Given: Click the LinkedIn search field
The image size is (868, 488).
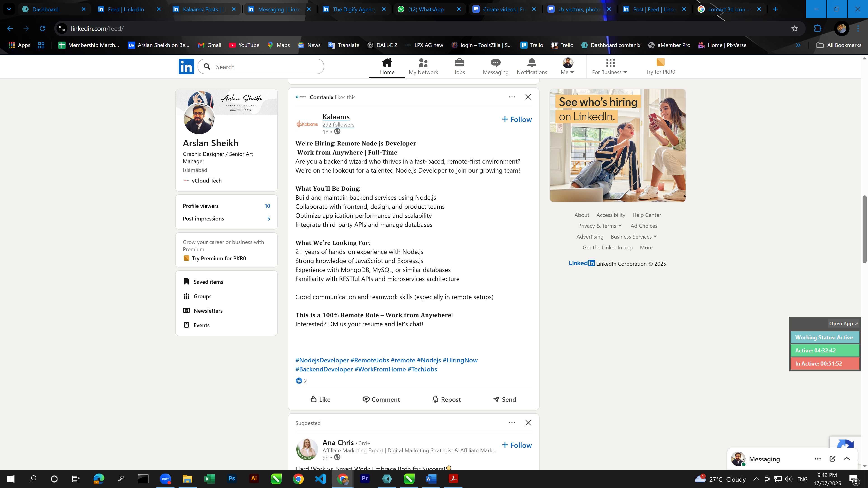Looking at the screenshot, I should click(x=260, y=67).
